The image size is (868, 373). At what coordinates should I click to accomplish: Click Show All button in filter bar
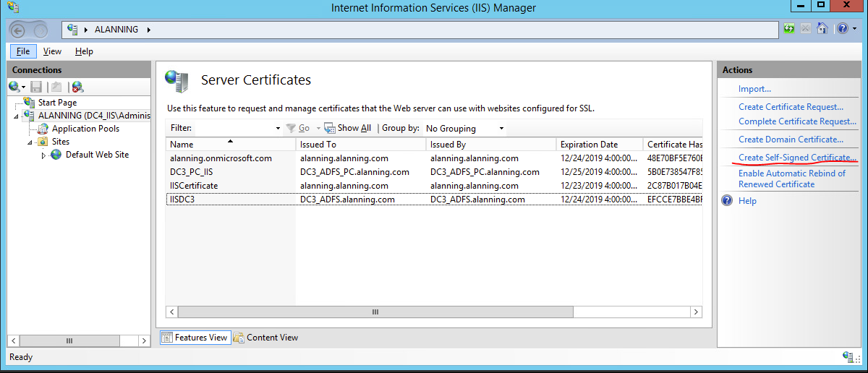348,128
